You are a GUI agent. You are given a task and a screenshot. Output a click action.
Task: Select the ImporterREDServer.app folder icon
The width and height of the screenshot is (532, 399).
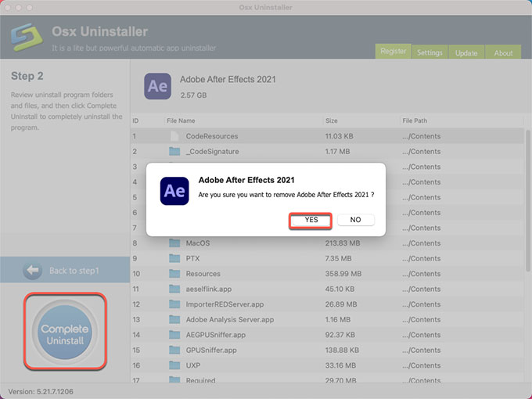(174, 304)
